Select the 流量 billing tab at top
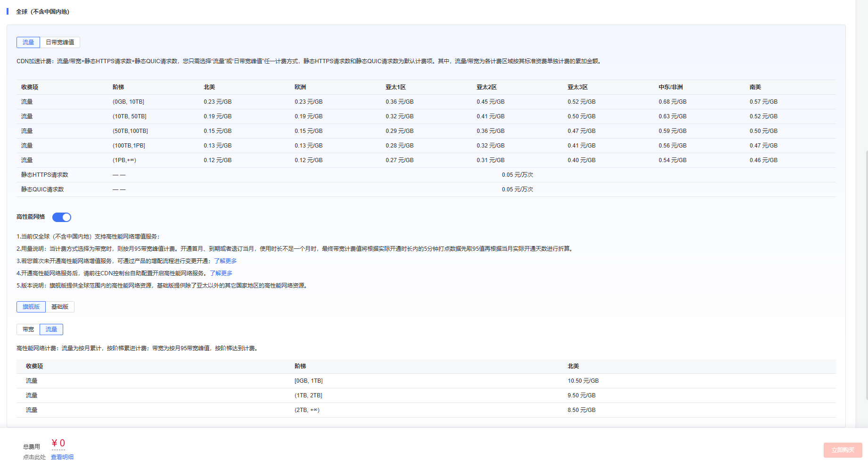This screenshot has width=868, height=469. [x=28, y=42]
